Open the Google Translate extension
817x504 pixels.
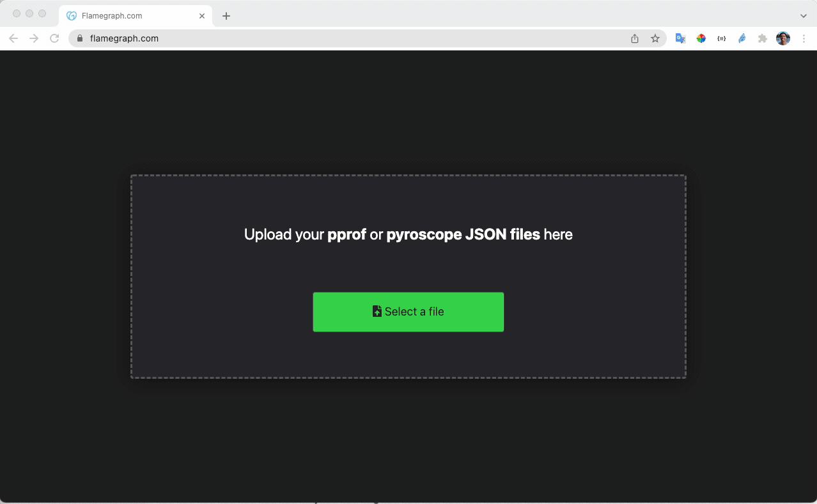pyautogui.click(x=681, y=38)
